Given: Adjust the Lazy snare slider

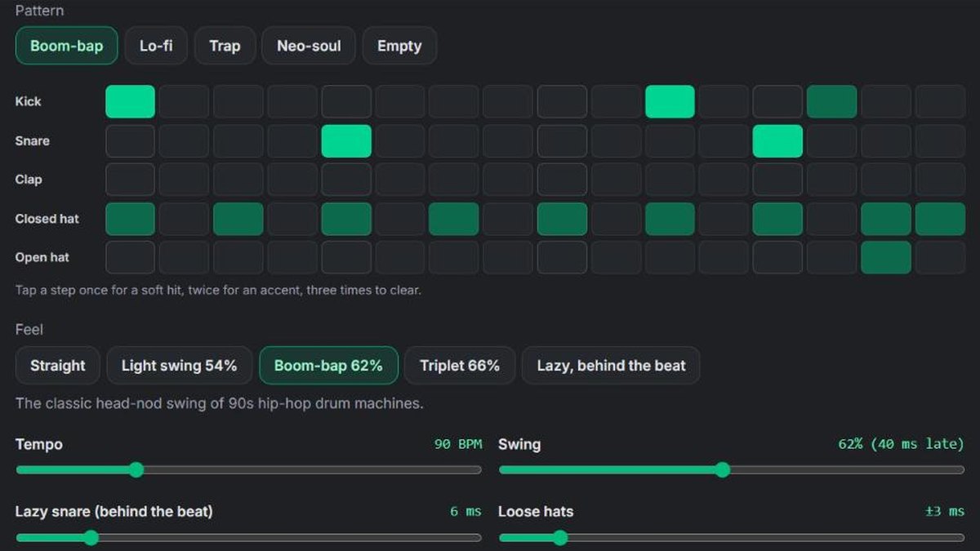Looking at the screenshot, I should coord(248,538).
